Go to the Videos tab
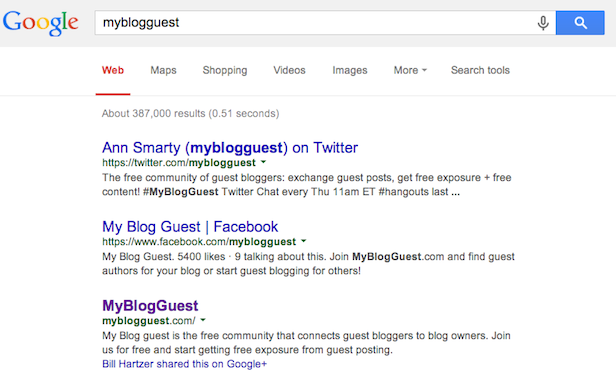 click(289, 70)
